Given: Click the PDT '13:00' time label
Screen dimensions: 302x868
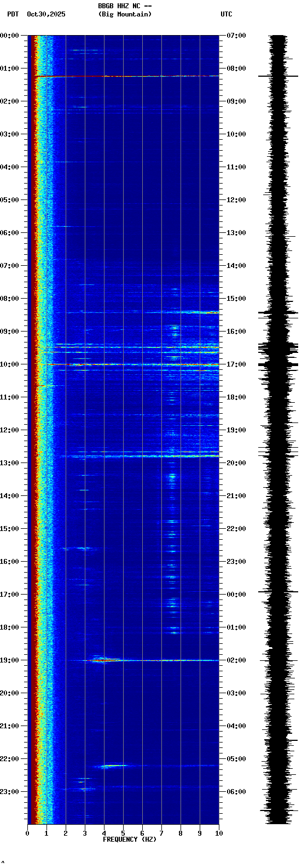Looking at the screenshot, I should (x=9, y=463).
